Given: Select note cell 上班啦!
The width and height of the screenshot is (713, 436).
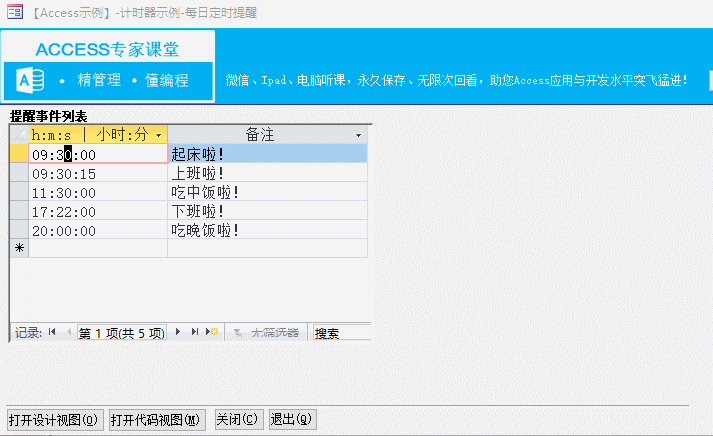Looking at the screenshot, I should [267, 173].
